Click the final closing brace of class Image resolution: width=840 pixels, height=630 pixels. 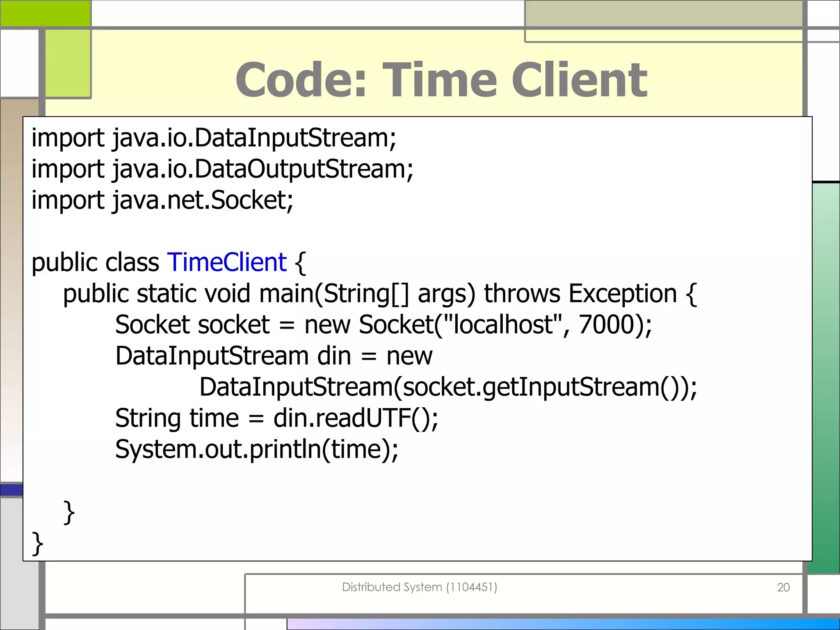37,543
